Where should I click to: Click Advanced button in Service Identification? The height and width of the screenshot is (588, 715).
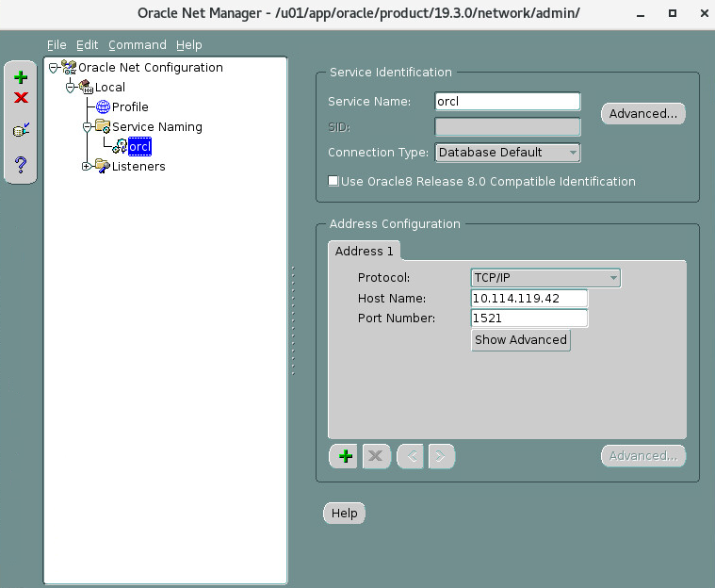(x=643, y=114)
